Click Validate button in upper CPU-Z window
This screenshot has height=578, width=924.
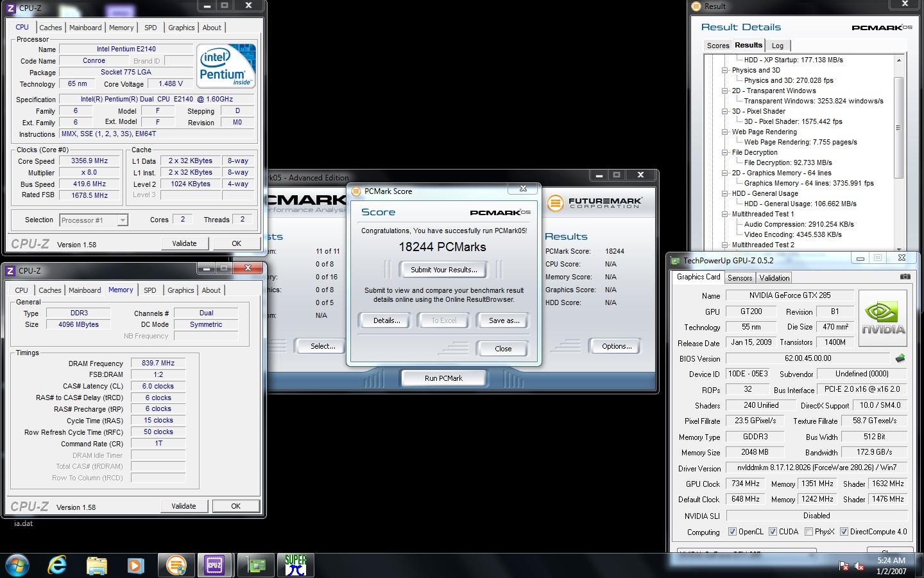[184, 243]
